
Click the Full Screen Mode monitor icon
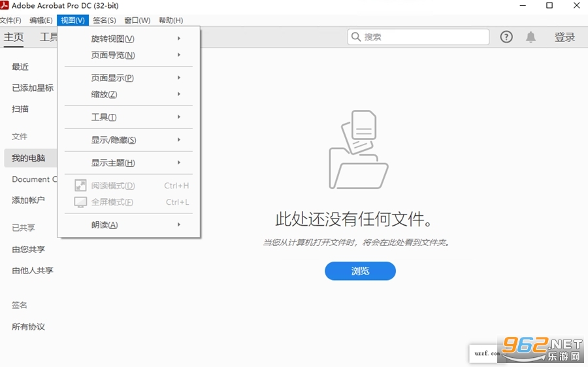(80, 202)
